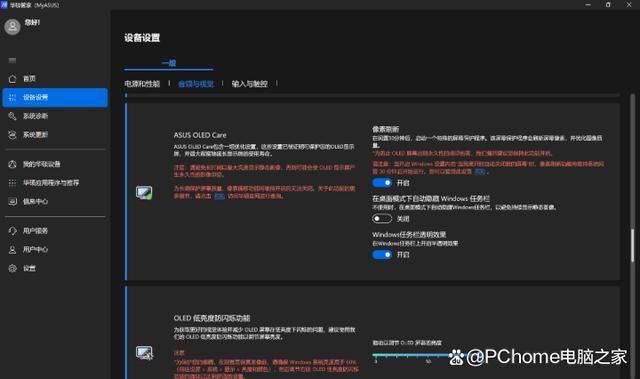
Task: Click the 在桌面模式下自动隐藏 Windows 任务栏 heading
Action: pyautogui.click(x=431, y=199)
